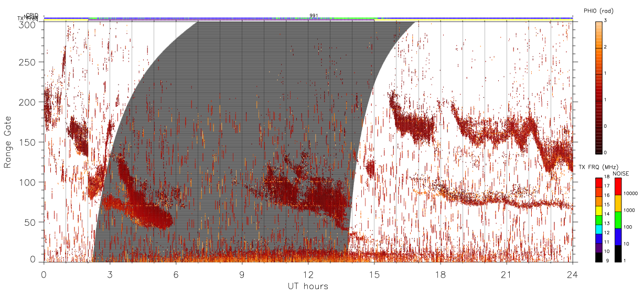Pick the pale top end of PHI0 colorbar

(x=599, y=24)
